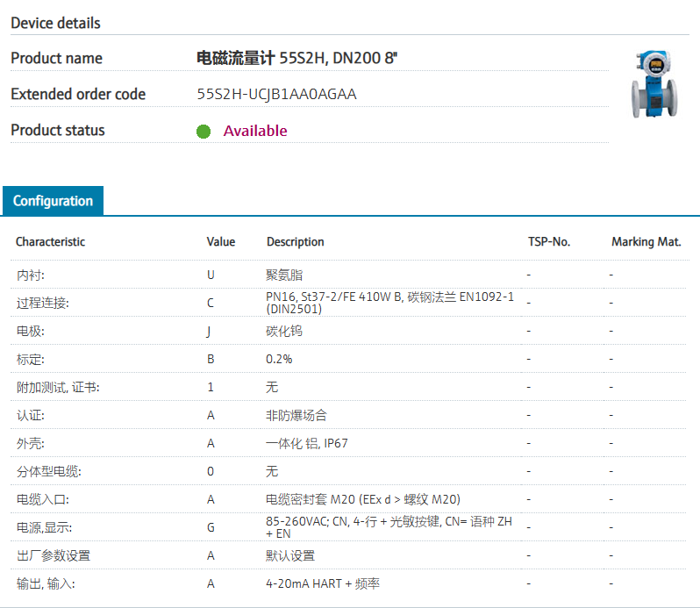Click the 碳化钨 electrode description

tap(284, 331)
